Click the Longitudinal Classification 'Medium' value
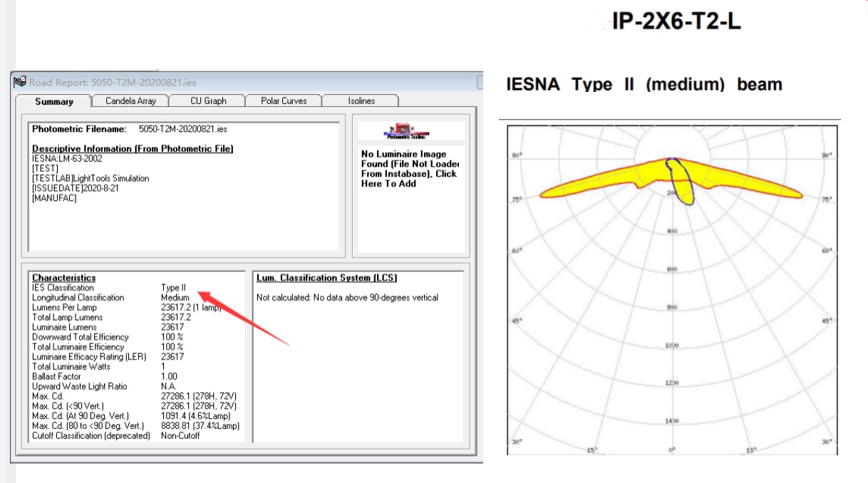 pyautogui.click(x=175, y=298)
